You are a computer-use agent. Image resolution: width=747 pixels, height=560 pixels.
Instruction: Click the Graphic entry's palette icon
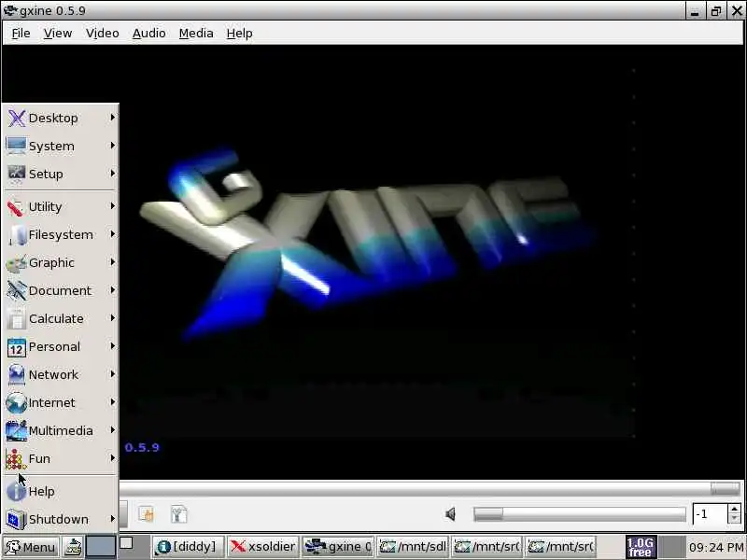(x=16, y=263)
